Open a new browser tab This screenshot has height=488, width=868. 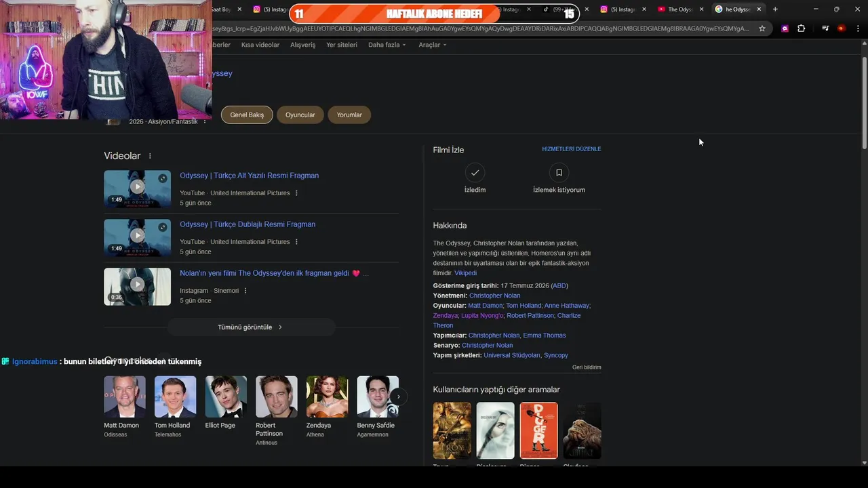[x=775, y=9]
